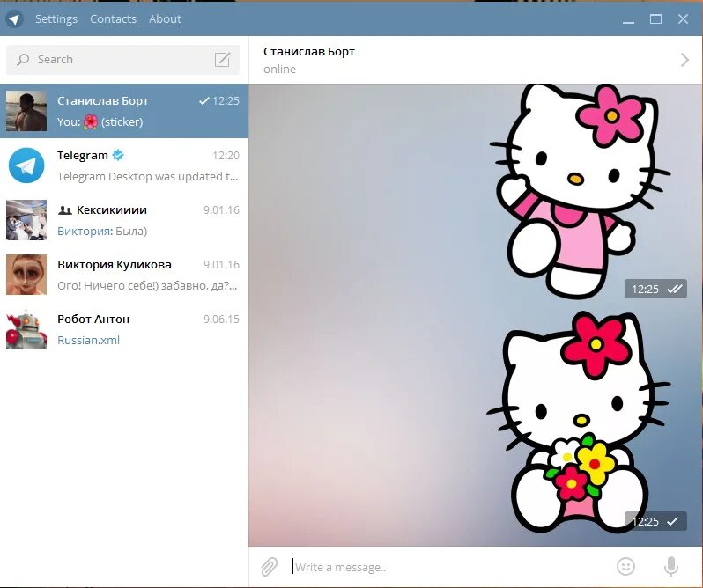Click the Станислав Борт chat header name
Image resolution: width=703 pixels, height=588 pixels.
tap(309, 52)
